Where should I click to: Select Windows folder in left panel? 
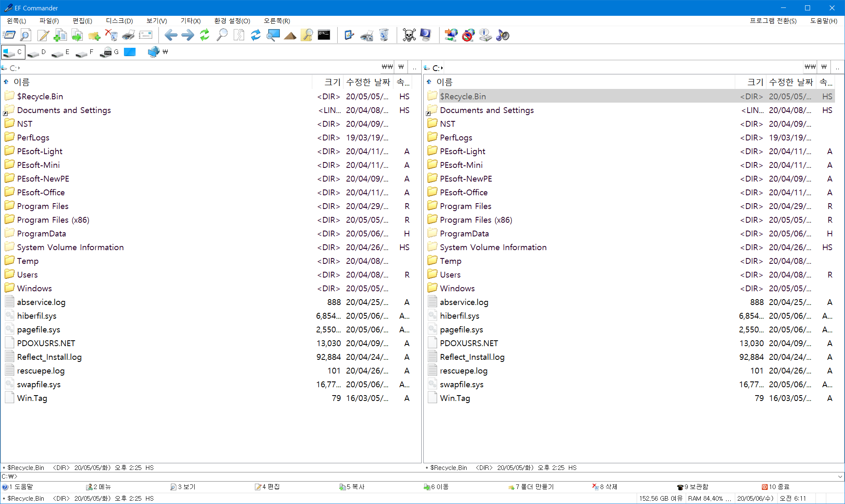(35, 288)
